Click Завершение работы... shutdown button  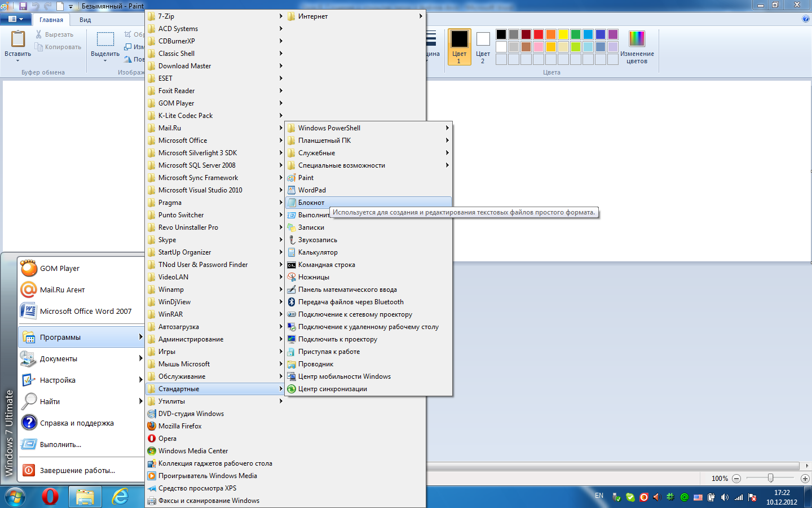[x=82, y=470]
